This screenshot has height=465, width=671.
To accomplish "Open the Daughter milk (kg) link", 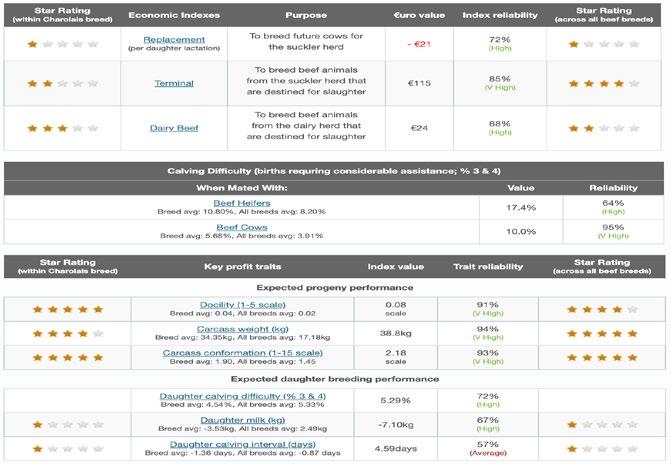I will [243, 420].
